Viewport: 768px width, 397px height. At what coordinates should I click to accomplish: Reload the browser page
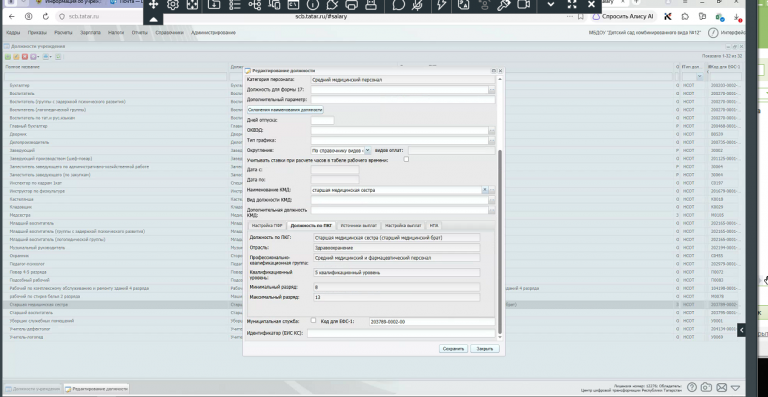coord(46,17)
